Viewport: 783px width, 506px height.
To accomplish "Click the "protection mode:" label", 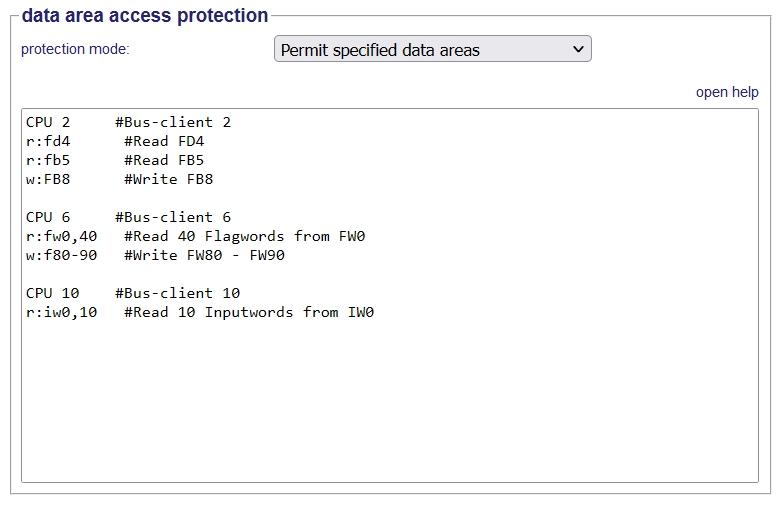I will [x=75, y=49].
